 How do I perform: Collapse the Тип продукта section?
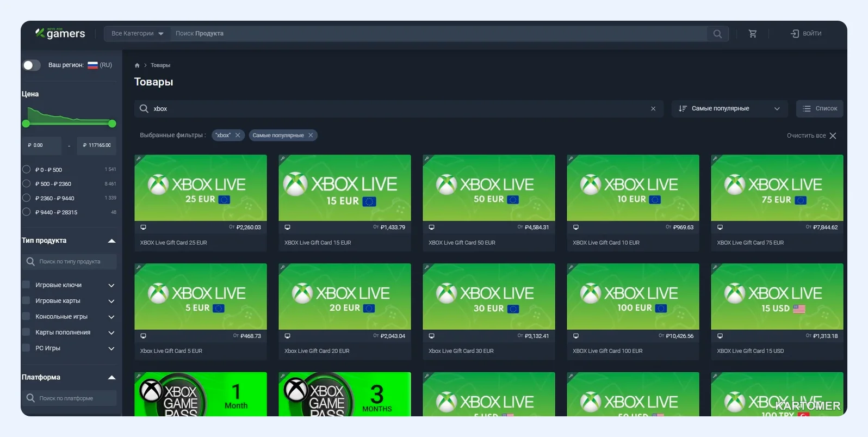pos(111,241)
